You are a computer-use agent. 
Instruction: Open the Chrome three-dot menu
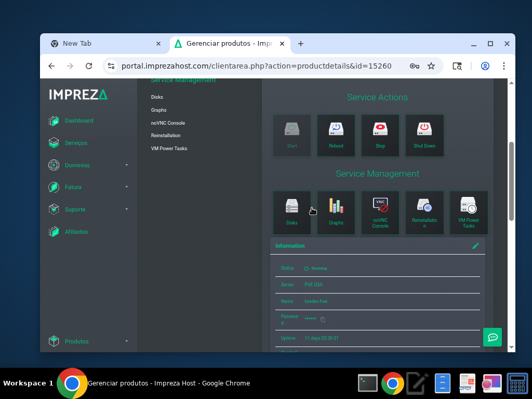(504, 66)
